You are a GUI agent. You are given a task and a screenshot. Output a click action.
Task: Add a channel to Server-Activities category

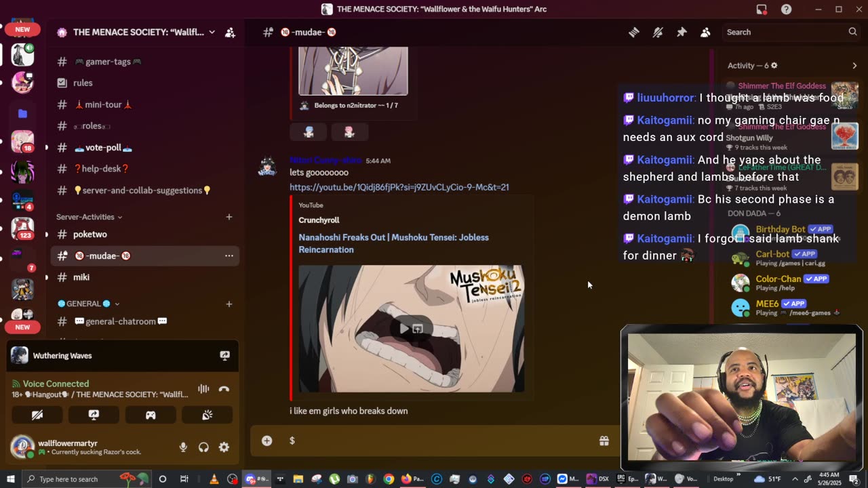point(229,217)
